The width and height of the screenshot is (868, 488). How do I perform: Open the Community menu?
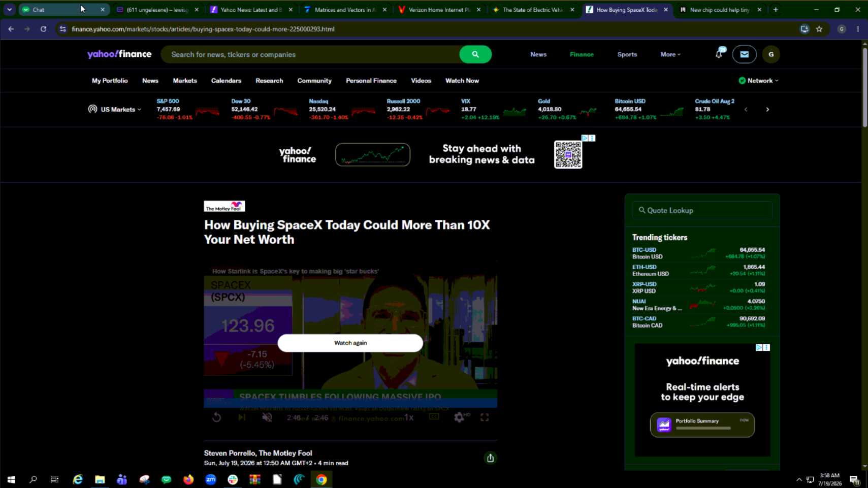click(314, 81)
